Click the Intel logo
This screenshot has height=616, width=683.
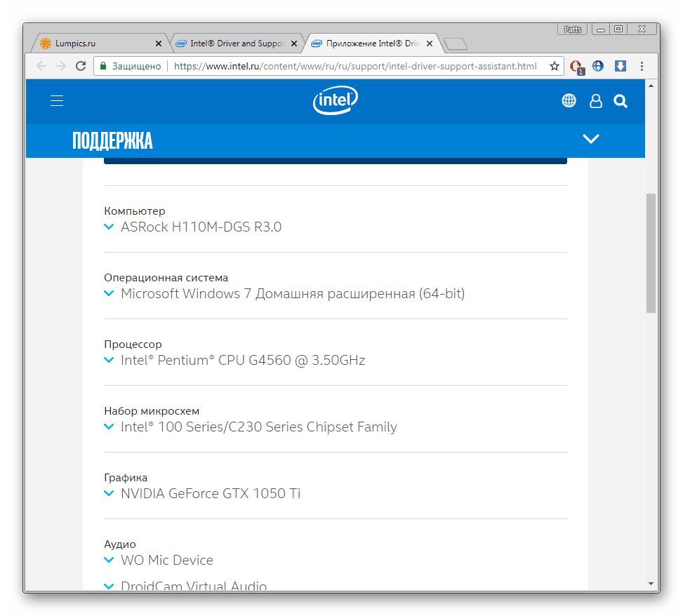335,101
